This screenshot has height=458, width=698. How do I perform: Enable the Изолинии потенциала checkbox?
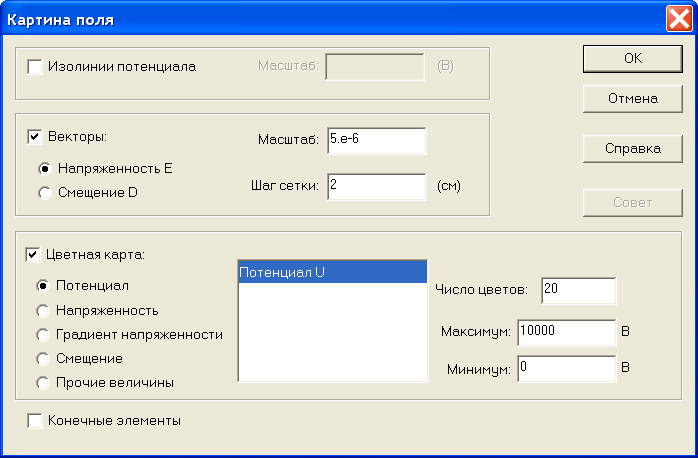click(35, 67)
